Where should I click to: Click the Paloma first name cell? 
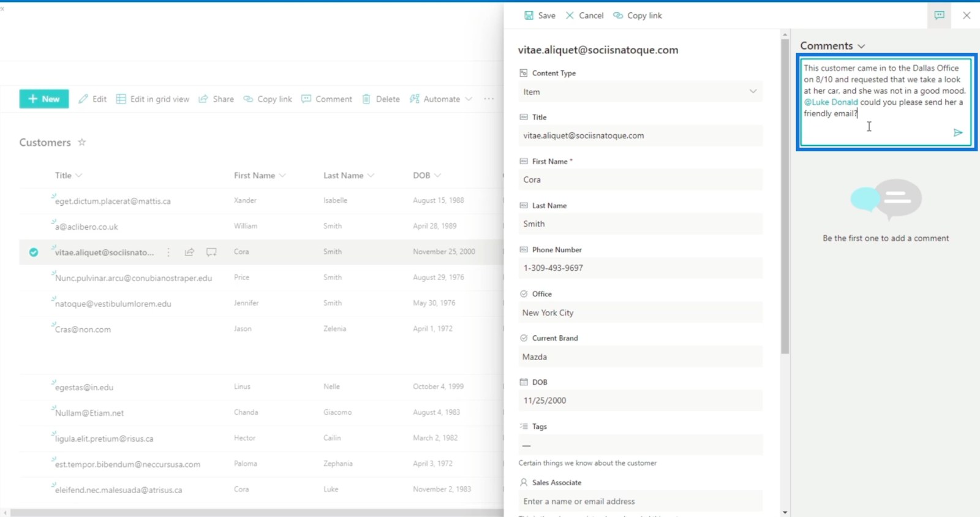246,464
